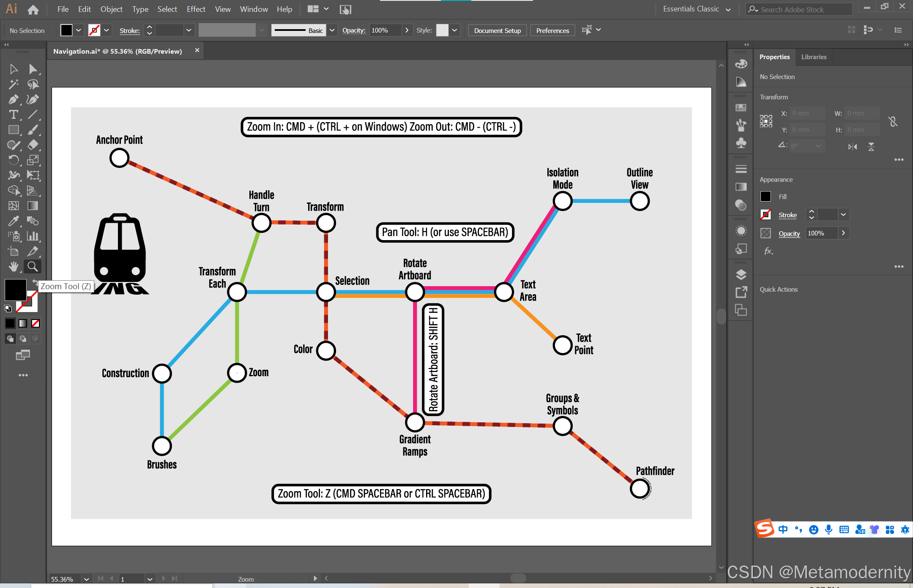Click the Document Setup button
The image size is (913, 588).
pos(497,30)
